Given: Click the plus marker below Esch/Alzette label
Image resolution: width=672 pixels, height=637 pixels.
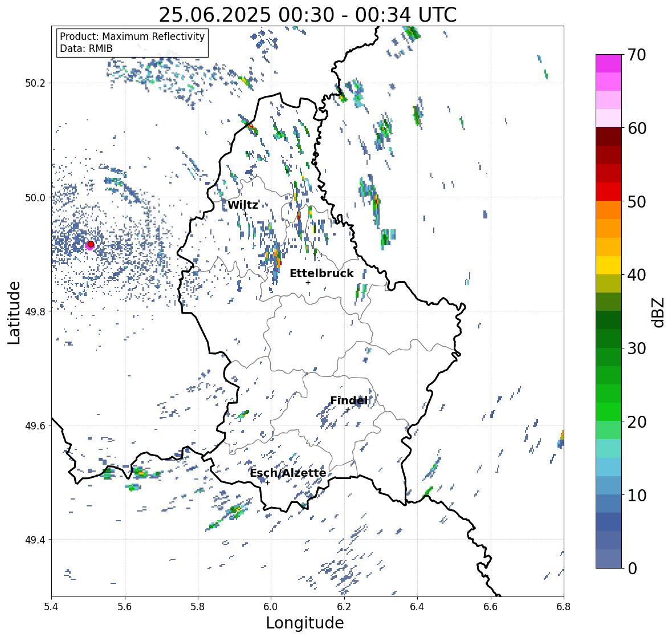Looking at the screenshot, I should (268, 482).
